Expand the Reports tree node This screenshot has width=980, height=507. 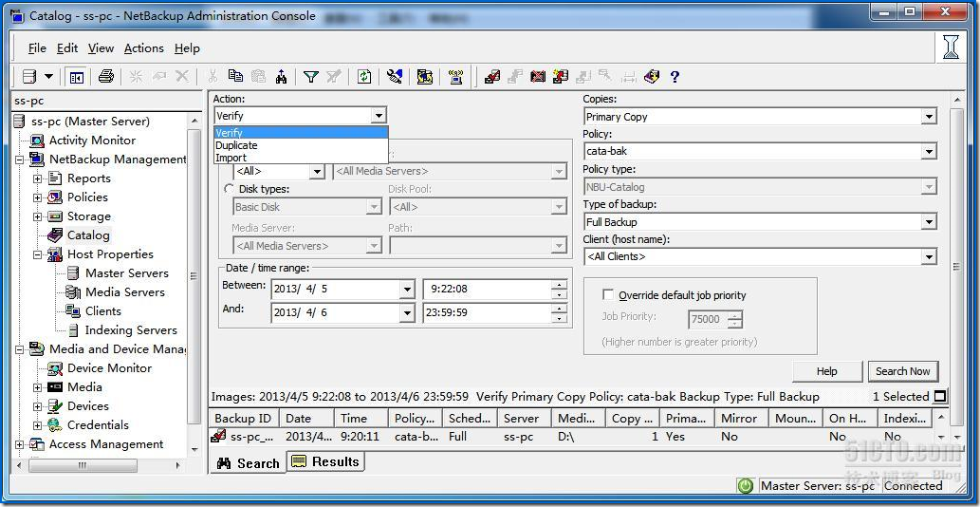tap(38, 178)
